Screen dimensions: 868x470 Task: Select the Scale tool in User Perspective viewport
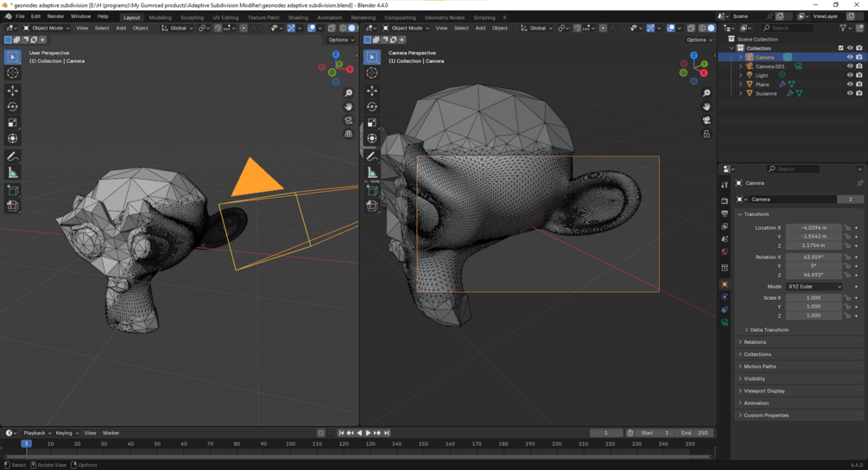12,123
